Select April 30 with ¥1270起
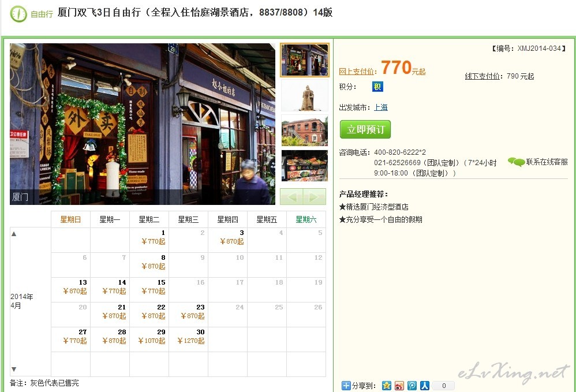The height and width of the screenshot is (392, 576). 189,339
